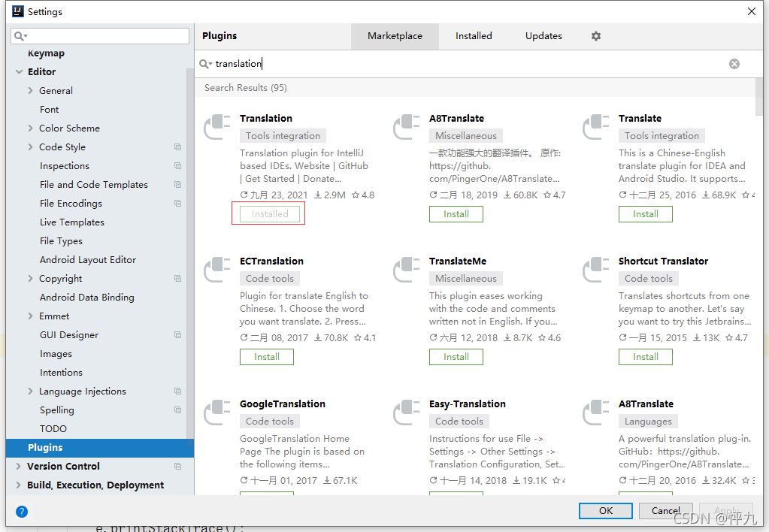Clear the translation search text
769x532 pixels.
coord(734,64)
